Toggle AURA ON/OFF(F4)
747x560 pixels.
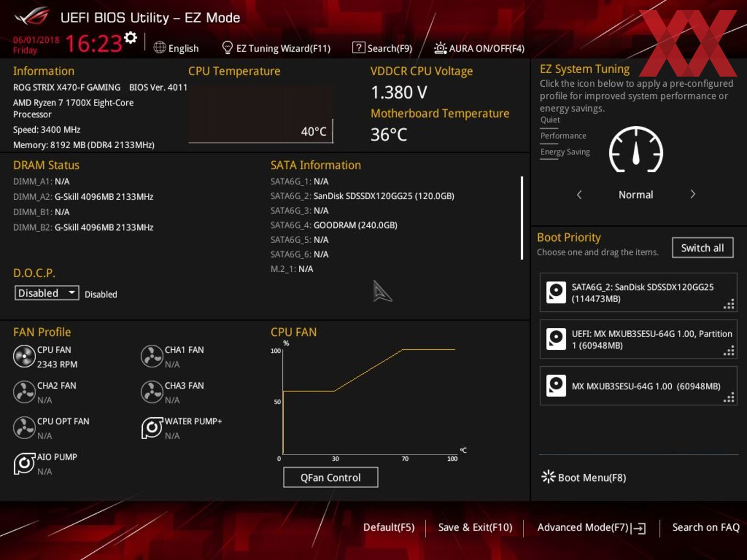click(487, 48)
